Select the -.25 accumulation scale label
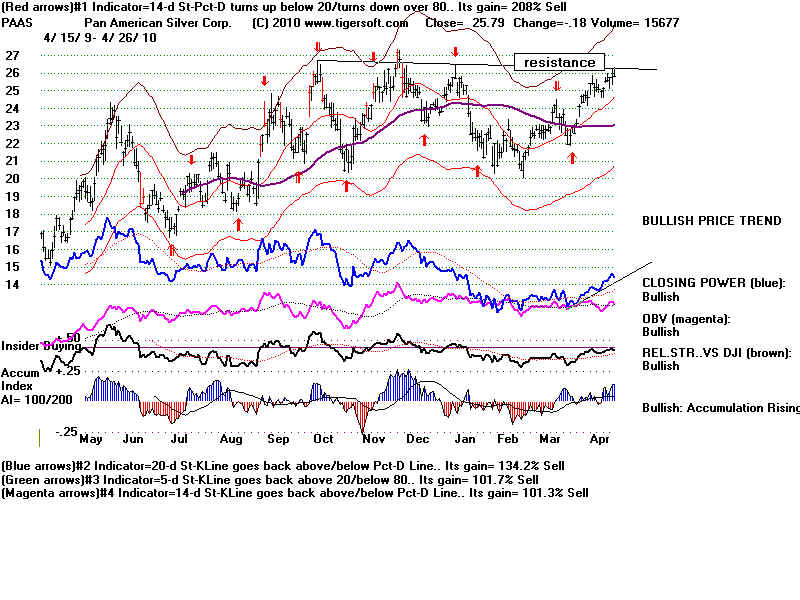Screen dimensions: 800x600 pyautogui.click(x=67, y=432)
